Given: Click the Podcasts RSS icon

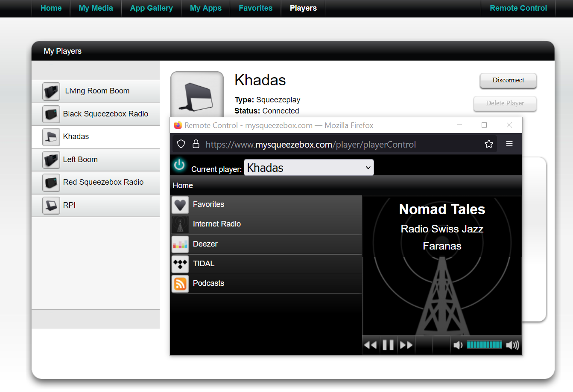Looking at the screenshot, I should (x=180, y=284).
